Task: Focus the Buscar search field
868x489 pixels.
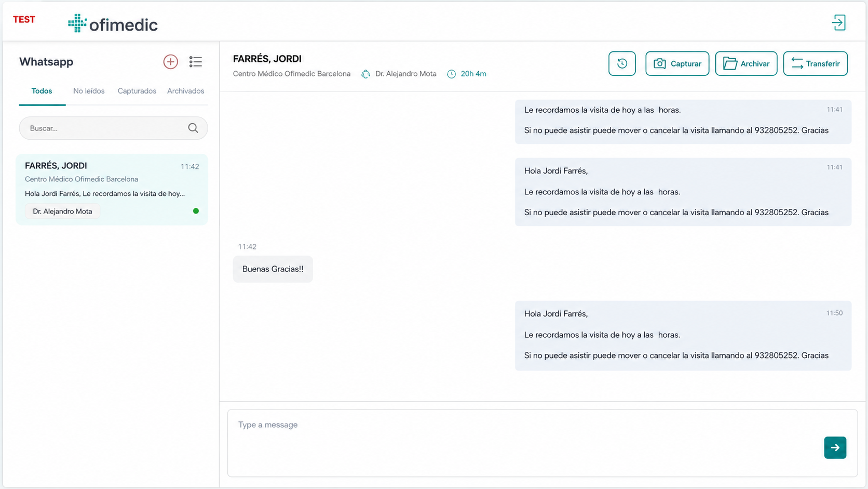Action: pyautogui.click(x=113, y=128)
